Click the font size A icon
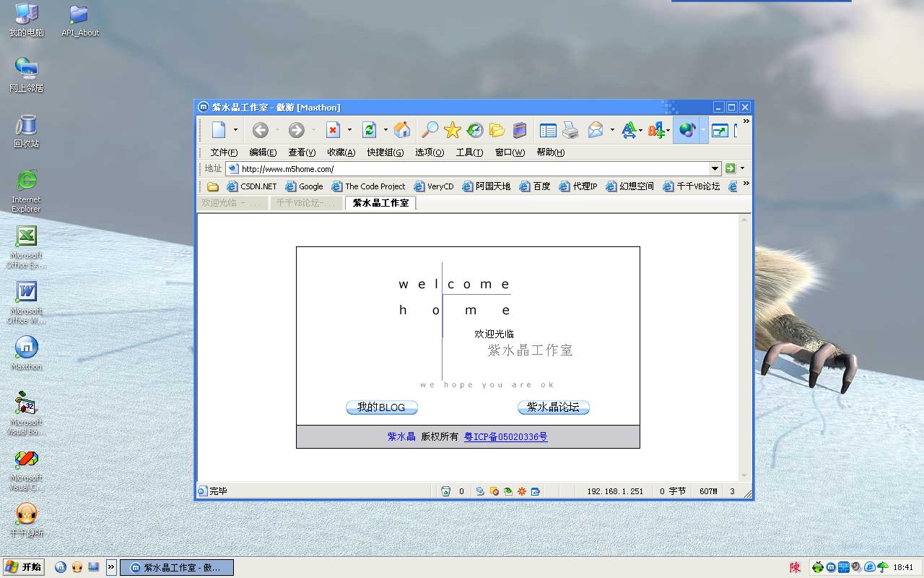 click(x=629, y=130)
